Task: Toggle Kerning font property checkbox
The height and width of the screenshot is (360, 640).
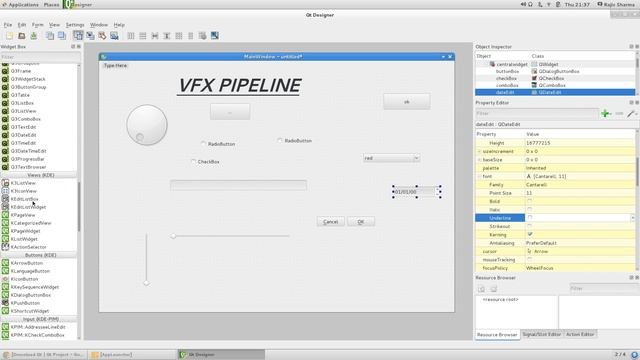Action: [x=530, y=235]
